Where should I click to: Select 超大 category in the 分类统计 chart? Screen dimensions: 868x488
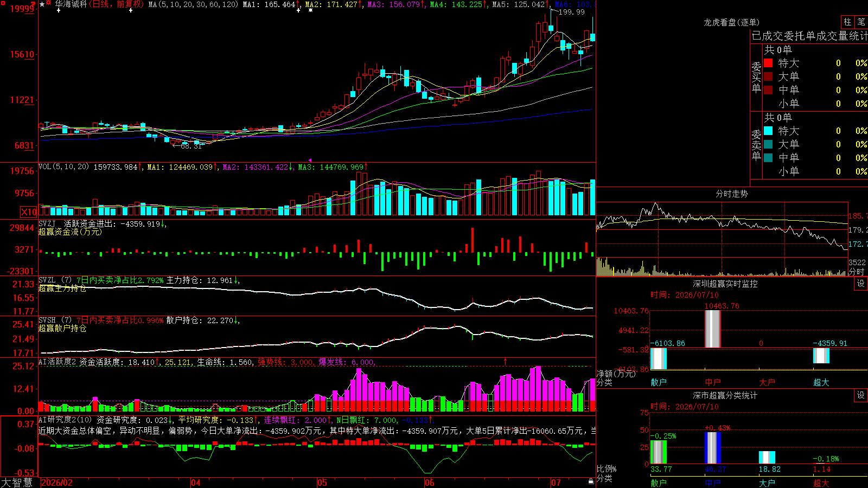click(821, 483)
